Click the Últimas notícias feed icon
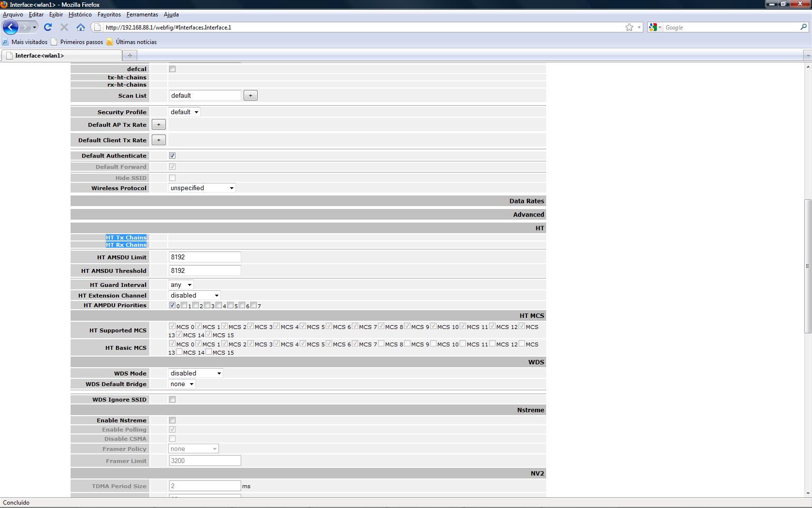This screenshot has height=508, width=812. [x=110, y=42]
